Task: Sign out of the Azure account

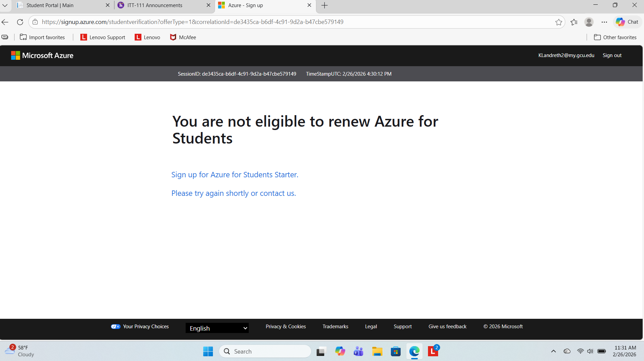Action: [612, 55]
